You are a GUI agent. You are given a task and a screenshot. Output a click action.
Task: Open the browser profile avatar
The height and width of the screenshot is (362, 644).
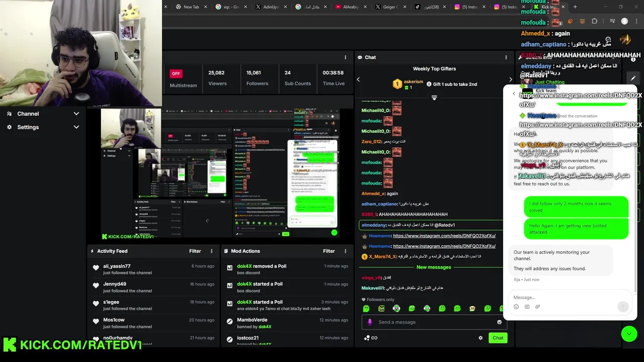click(624, 21)
